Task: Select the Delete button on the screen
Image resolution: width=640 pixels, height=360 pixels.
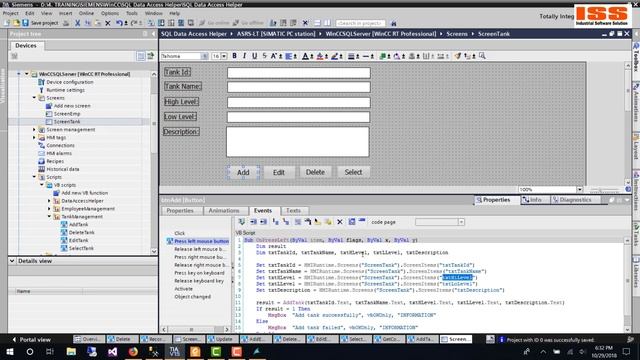Action: tap(315, 172)
